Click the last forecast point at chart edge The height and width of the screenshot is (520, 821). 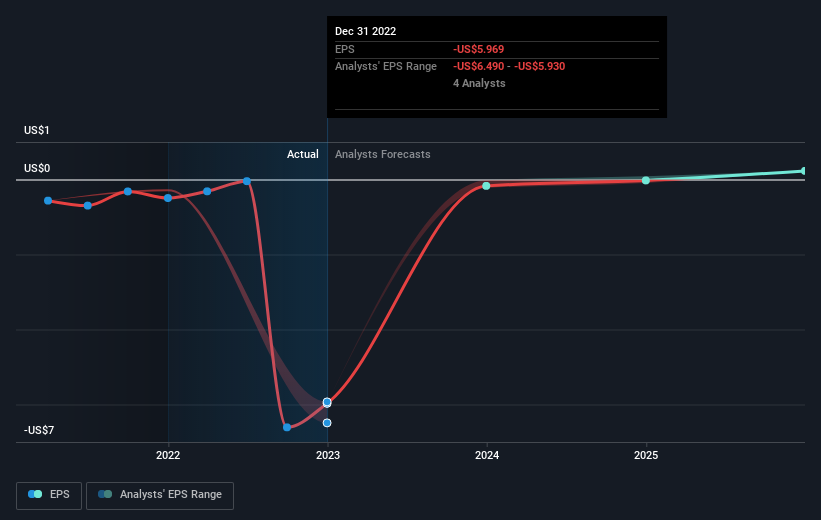coord(804,171)
